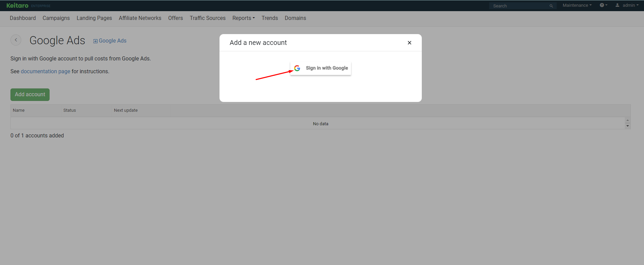The height and width of the screenshot is (265, 644).
Task: Expand the Reports menu
Action: 243,18
